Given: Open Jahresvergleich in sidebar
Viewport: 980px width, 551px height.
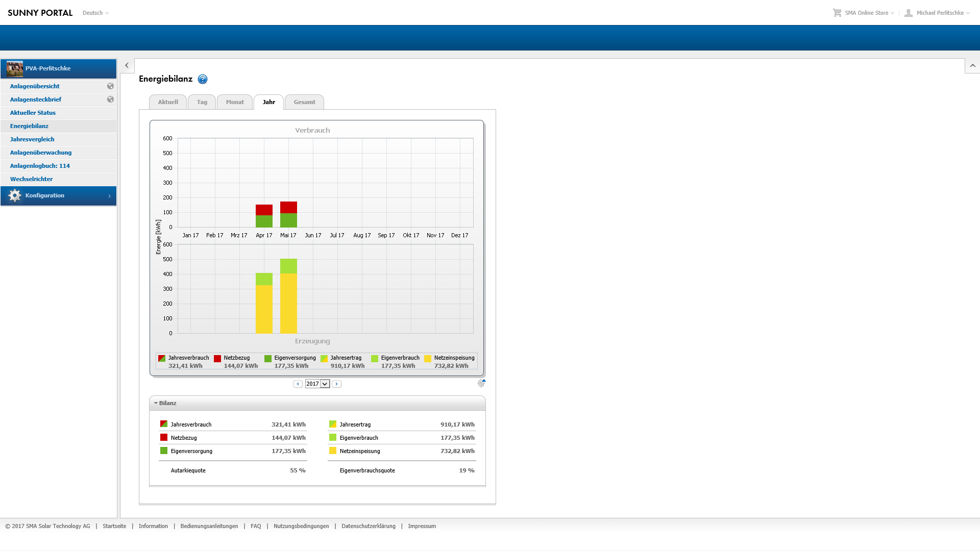Looking at the screenshot, I should click(x=32, y=139).
